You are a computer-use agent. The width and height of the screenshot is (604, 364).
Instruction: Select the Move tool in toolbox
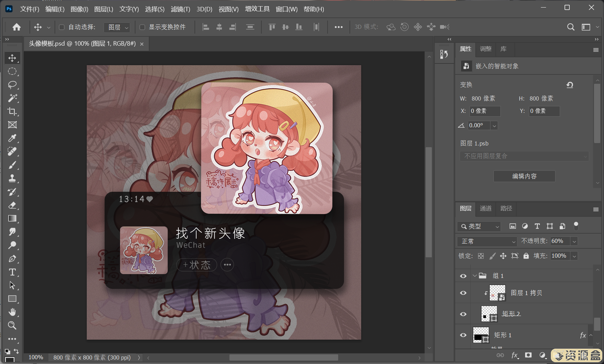pyautogui.click(x=12, y=58)
